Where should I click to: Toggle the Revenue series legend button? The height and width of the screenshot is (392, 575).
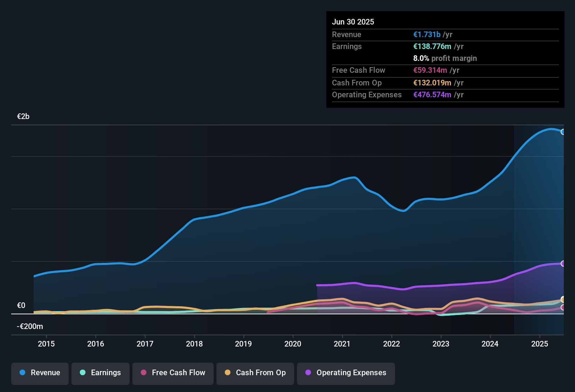40,373
